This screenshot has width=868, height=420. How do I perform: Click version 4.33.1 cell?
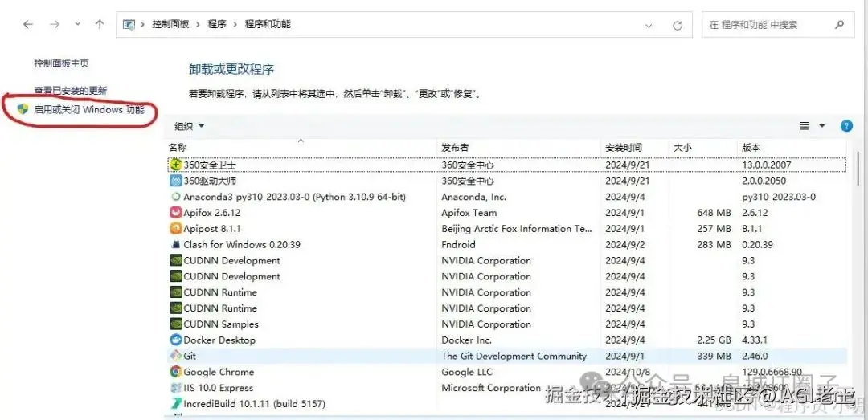(754, 340)
